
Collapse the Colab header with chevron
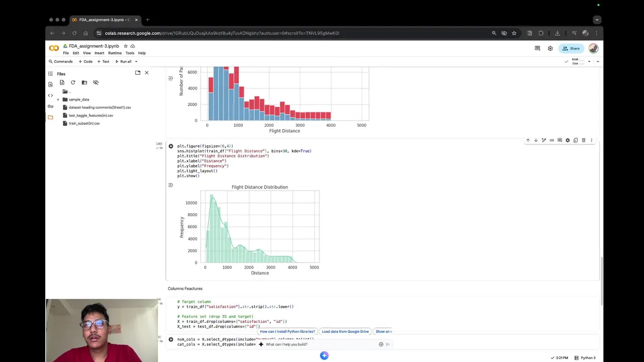(597, 61)
